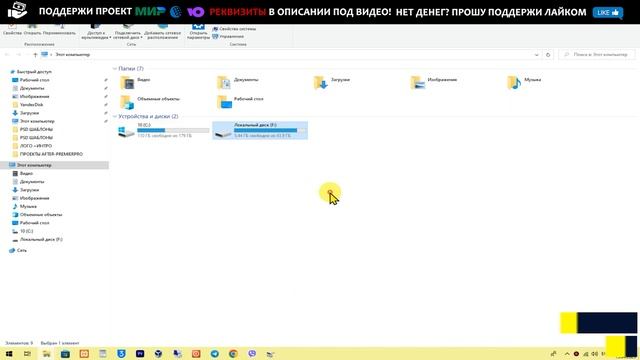This screenshot has width=640, height=360.
Task: Click Переименовать in the ribbon
Action: 59,29
